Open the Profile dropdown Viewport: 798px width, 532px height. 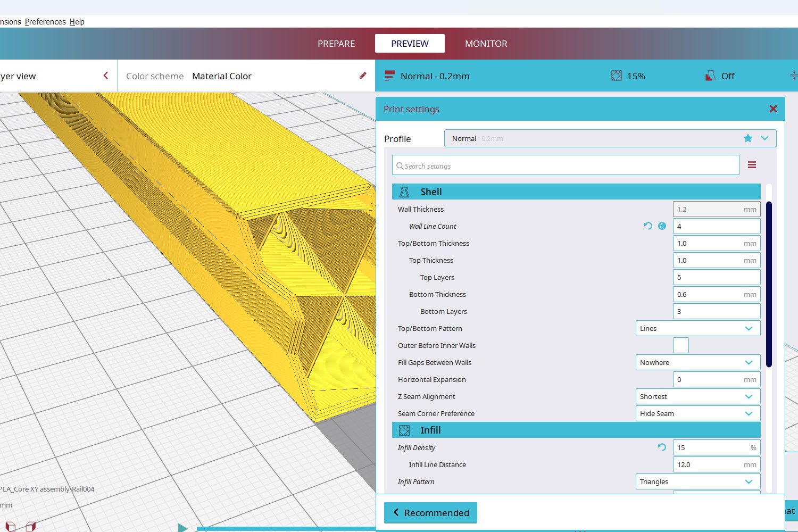tap(610, 138)
